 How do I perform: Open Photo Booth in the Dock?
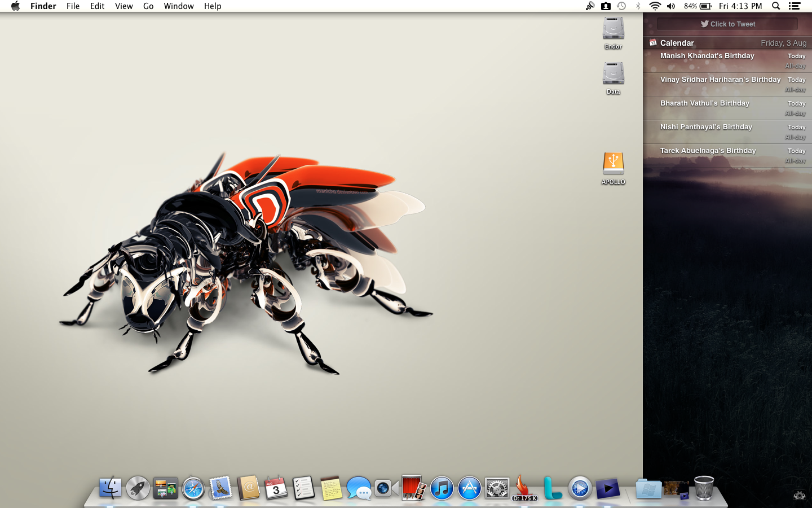(x=414, y=488)
